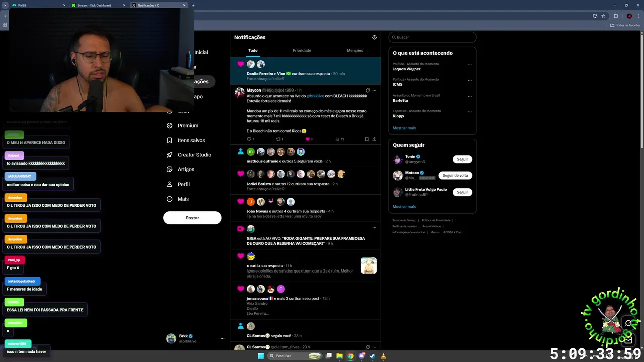Open Steam from taskbar
The width and height of the screenshot is (644, 362).
pyautogui.click(x=372, y=356)
